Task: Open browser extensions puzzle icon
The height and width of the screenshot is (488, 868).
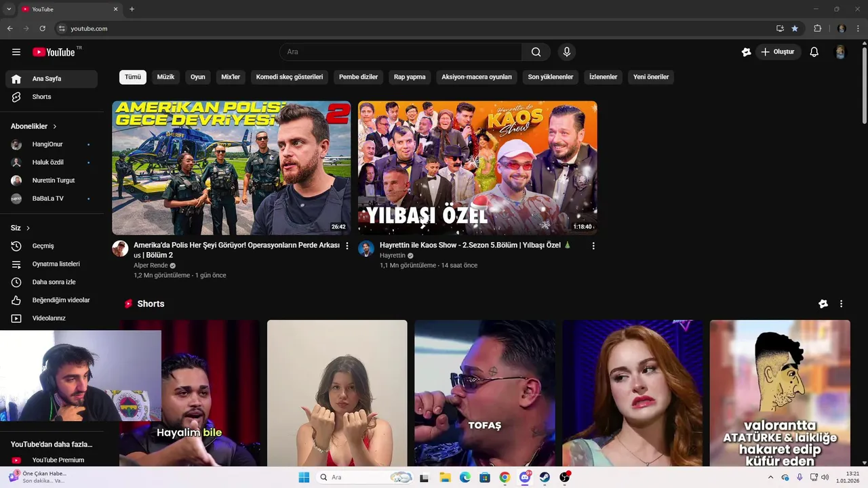Action: click(x=818, y=28)
